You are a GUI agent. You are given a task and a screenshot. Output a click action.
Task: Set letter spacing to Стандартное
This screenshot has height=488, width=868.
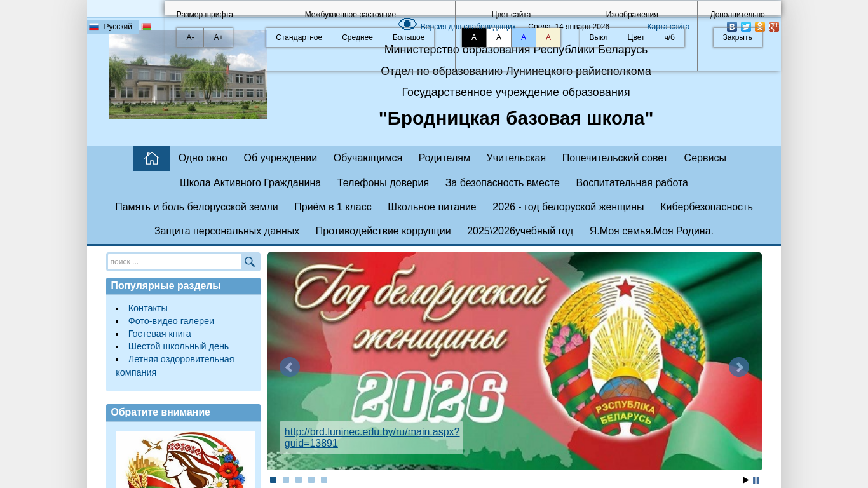(299, 37)
